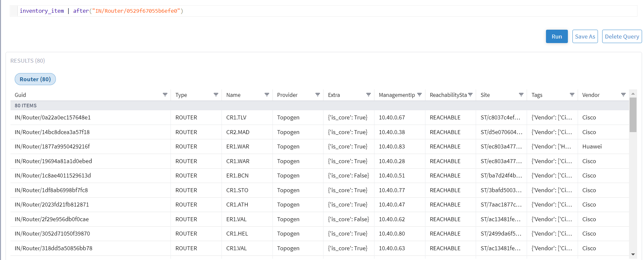The image size is (644, 260).
Task: Open filter menu for Type column
Action: [x=216, y=95]
